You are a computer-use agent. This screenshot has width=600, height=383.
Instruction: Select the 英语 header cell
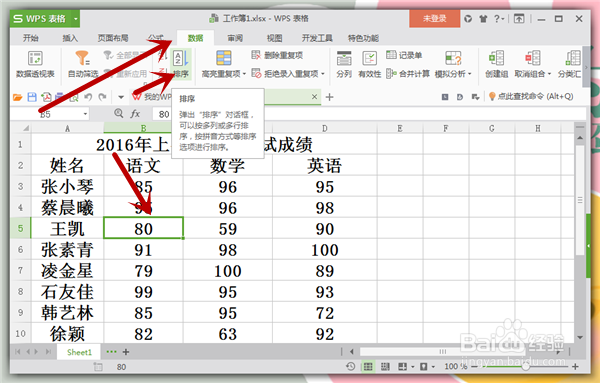(x=324, y=166)
